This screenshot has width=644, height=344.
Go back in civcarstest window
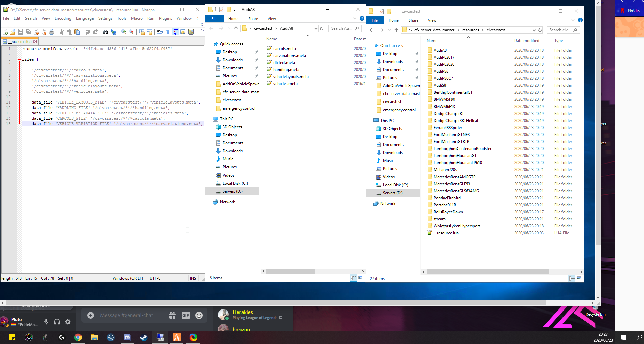372,30
